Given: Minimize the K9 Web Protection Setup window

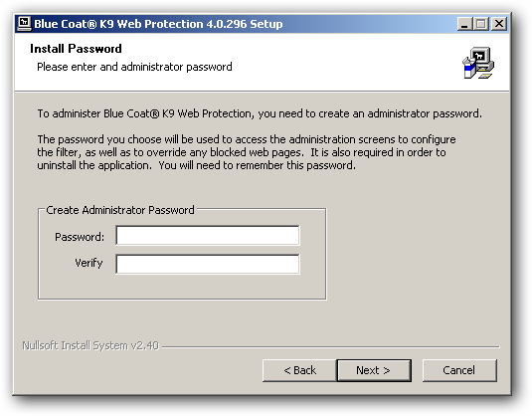Looking at the screenshot, I should (464, 24).
